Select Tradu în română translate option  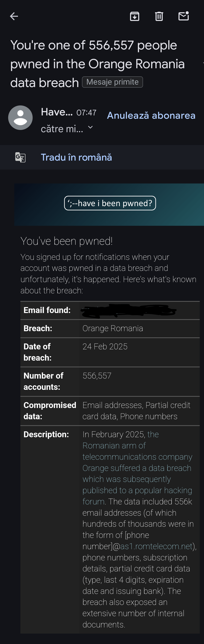76,158
